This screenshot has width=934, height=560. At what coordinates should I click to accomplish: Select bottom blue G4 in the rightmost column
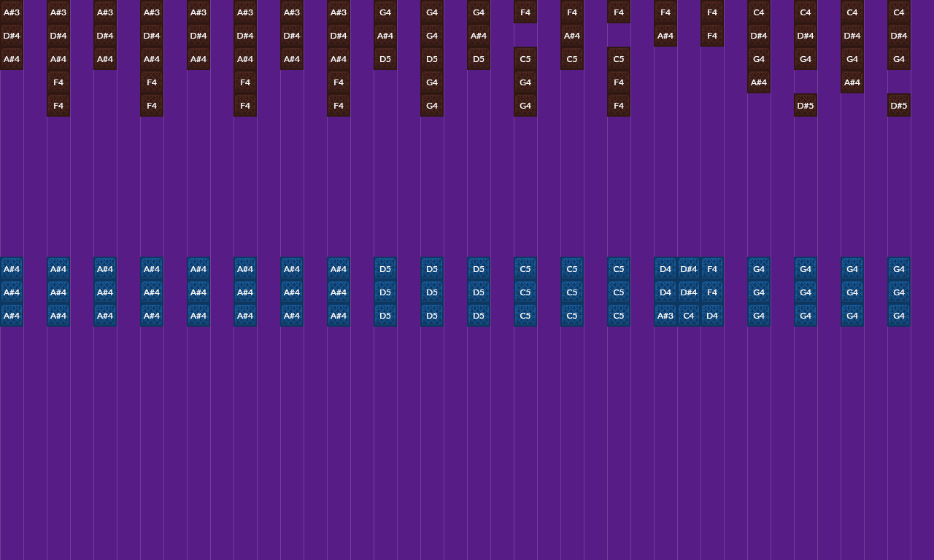point(898,316)
